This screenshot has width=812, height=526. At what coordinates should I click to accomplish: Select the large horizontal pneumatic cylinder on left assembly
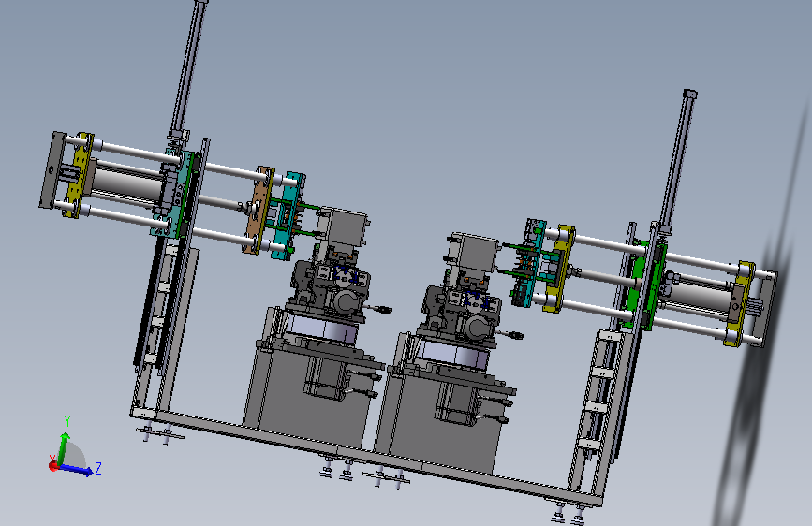point(126,183)
